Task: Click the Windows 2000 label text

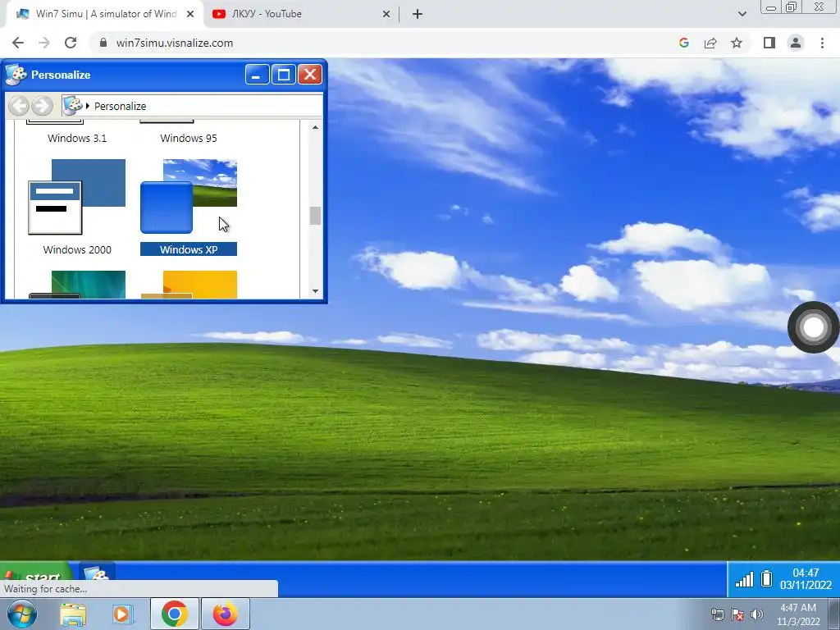Action: click(x=77, y=249)
